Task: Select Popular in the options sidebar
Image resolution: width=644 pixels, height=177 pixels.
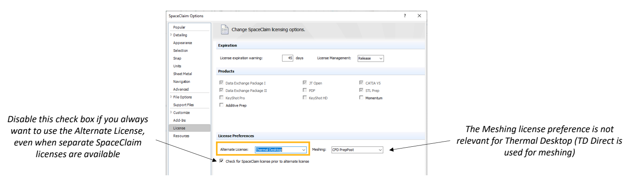Action: pos(179,27)
